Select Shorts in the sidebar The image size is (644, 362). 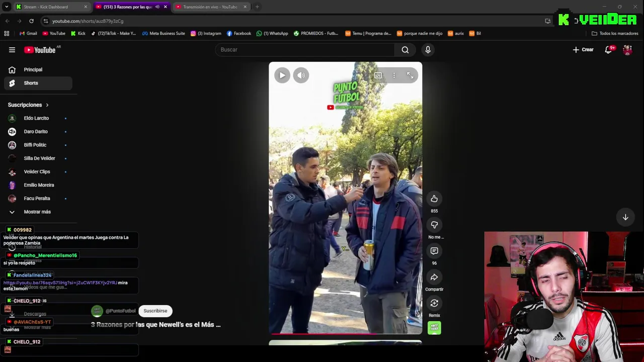38,83
